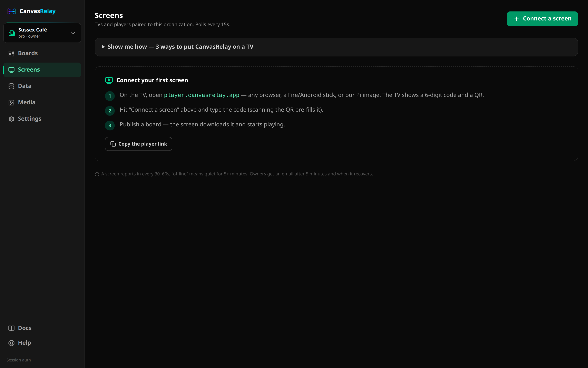Click the 'Connect your first screen' heading
The image size is (588, 368).
tap(152, 80)
